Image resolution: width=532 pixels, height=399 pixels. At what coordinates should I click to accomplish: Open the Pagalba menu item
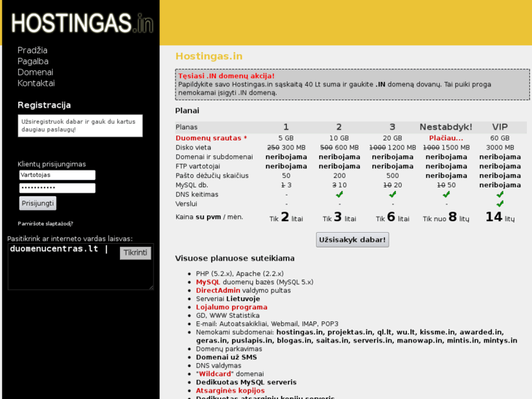(33, 61)
